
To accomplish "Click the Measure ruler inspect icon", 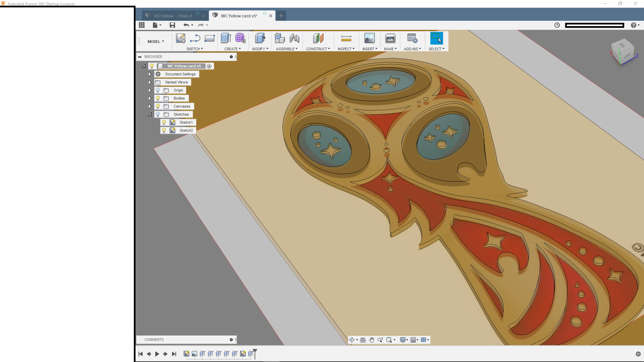I will click(346, 39).
